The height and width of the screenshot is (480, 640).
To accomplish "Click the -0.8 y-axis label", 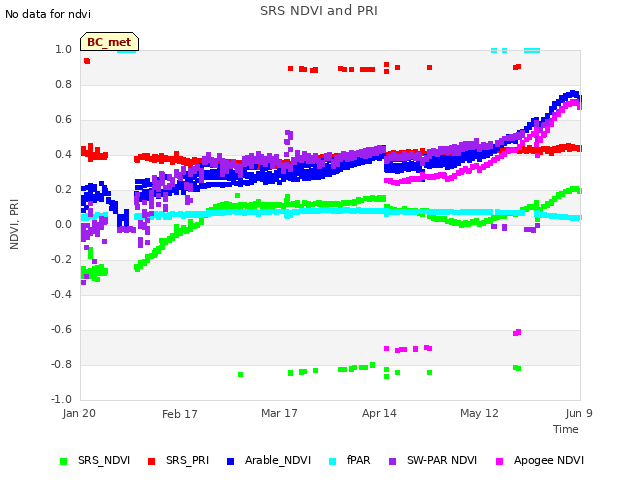I will [62, 364].
